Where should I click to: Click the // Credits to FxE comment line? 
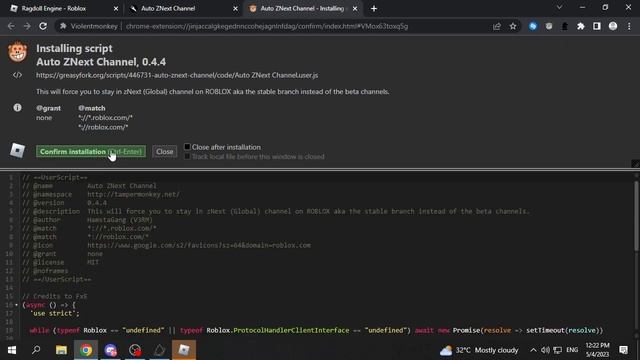click(x=54, y=296)
